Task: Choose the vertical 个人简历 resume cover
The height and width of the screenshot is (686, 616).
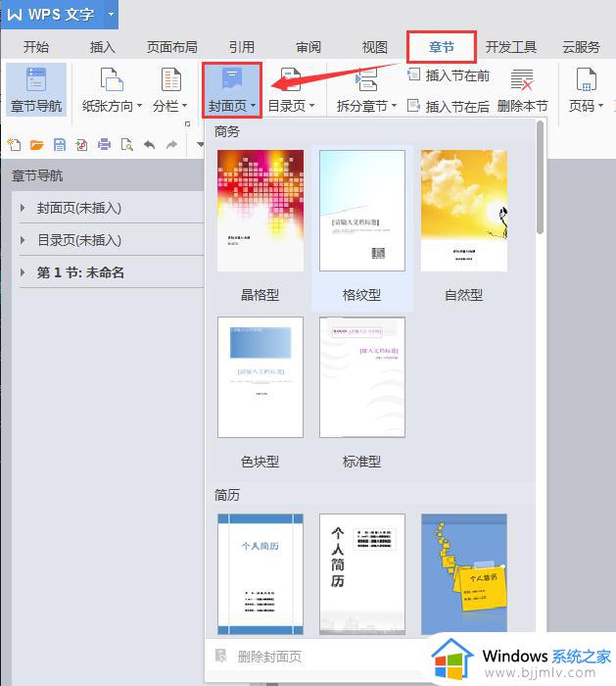Action: (x=362, y=574)
